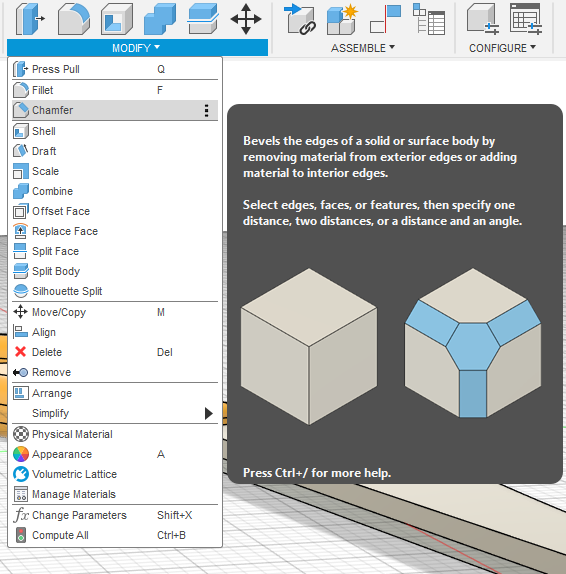566x574 pixels.
Task: Select the Combine toolbar icon
Action: [160, 19]
